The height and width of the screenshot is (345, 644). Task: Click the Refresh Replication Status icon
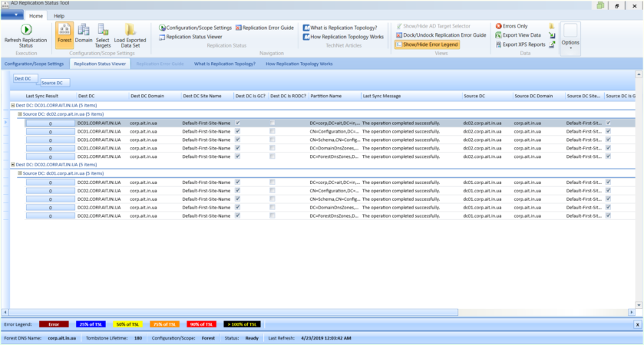click(25, 30)
